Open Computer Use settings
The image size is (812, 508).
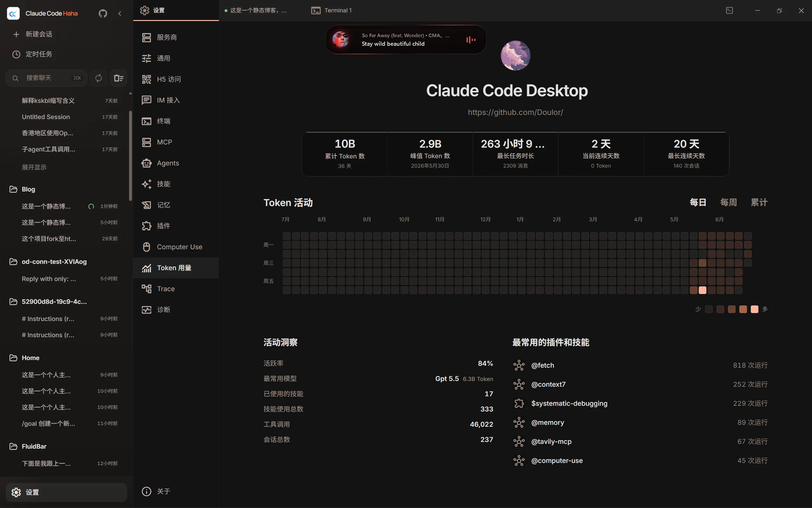(x=176, y=247)
